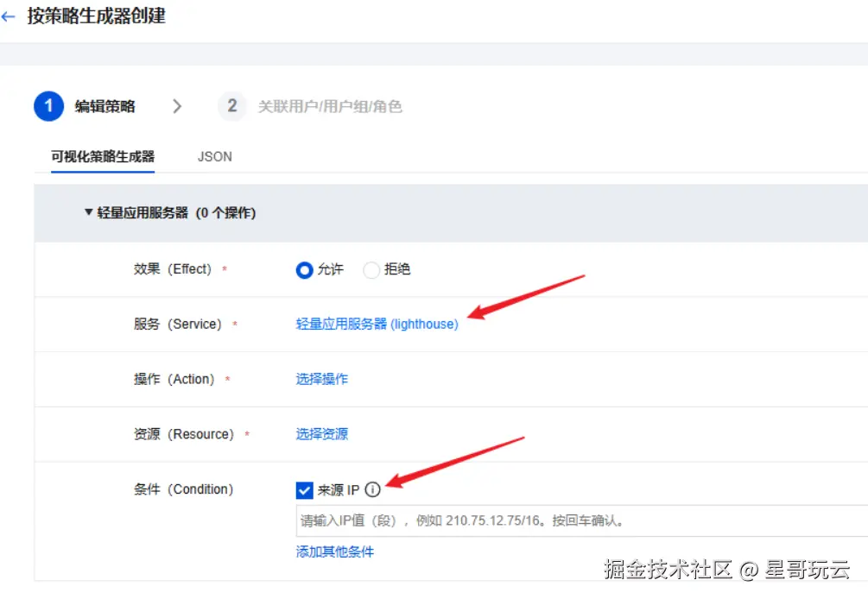Click the step 2 circle for 关联用户/用户组/角色
This screenshot has width=868, height=599.
(232, 106)
